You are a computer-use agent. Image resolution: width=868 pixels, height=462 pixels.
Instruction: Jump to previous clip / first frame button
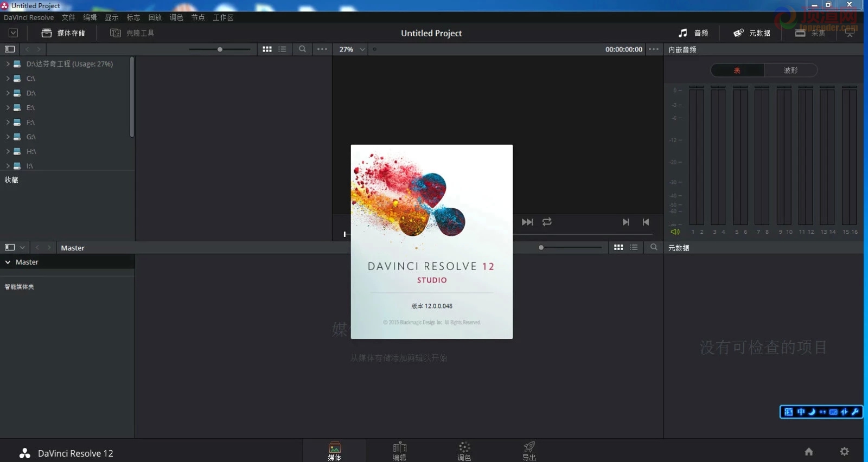tap(646, 222)
